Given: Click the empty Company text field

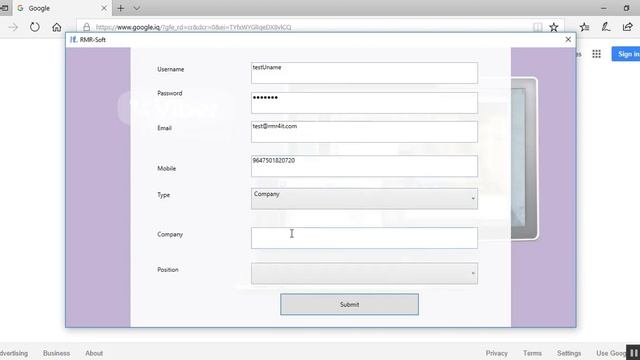Looking at the screenshot, I should pyautogui.click(x=364, y=238).
